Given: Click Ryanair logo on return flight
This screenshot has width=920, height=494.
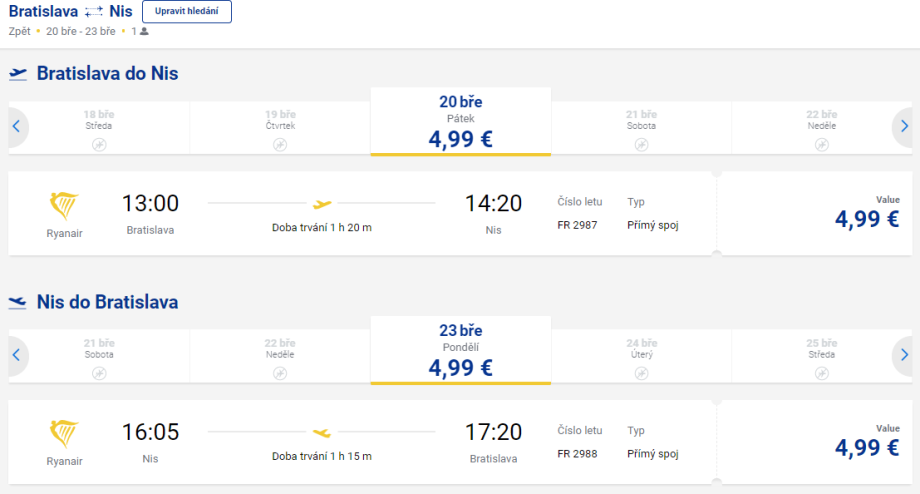Looking at the screenshot, I should coord(65,434).
